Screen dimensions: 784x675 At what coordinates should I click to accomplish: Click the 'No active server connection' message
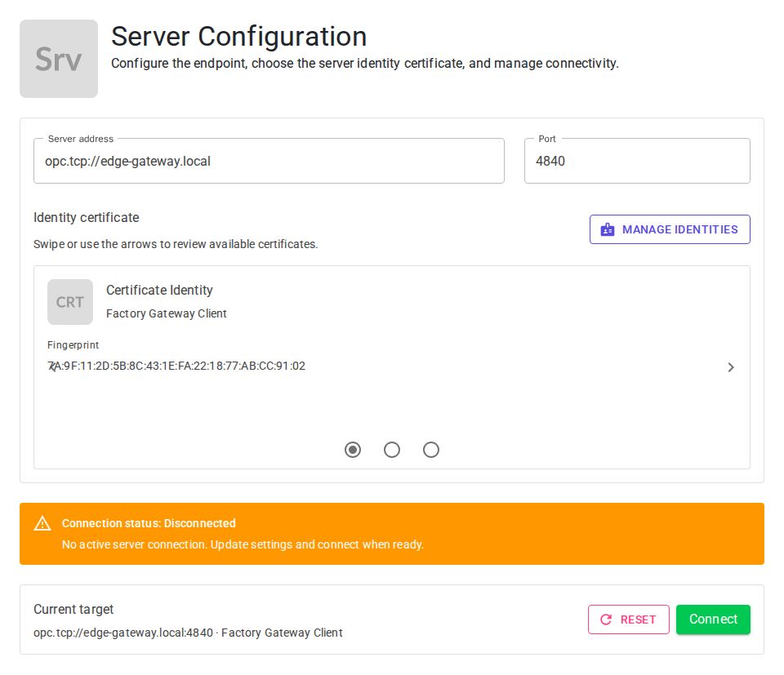tap(243, 544)
